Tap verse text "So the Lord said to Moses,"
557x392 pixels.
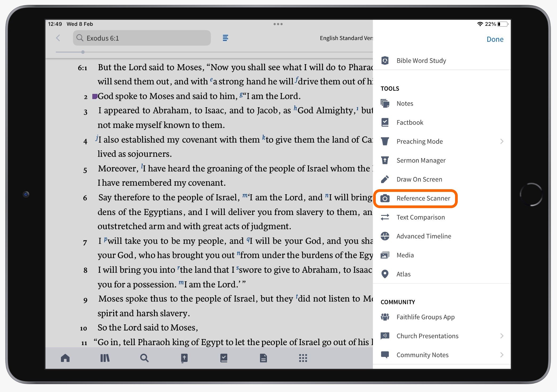[x=148, y=328]
